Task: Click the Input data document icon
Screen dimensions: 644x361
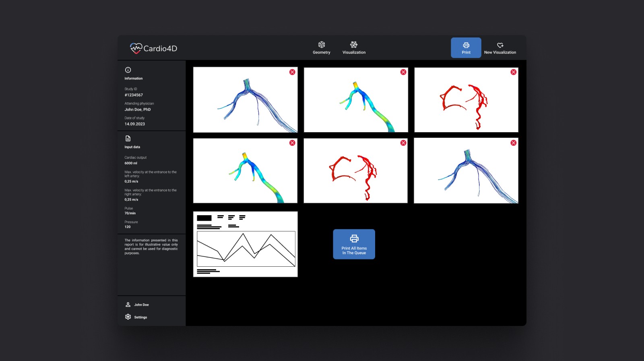Action: [128, 138]
